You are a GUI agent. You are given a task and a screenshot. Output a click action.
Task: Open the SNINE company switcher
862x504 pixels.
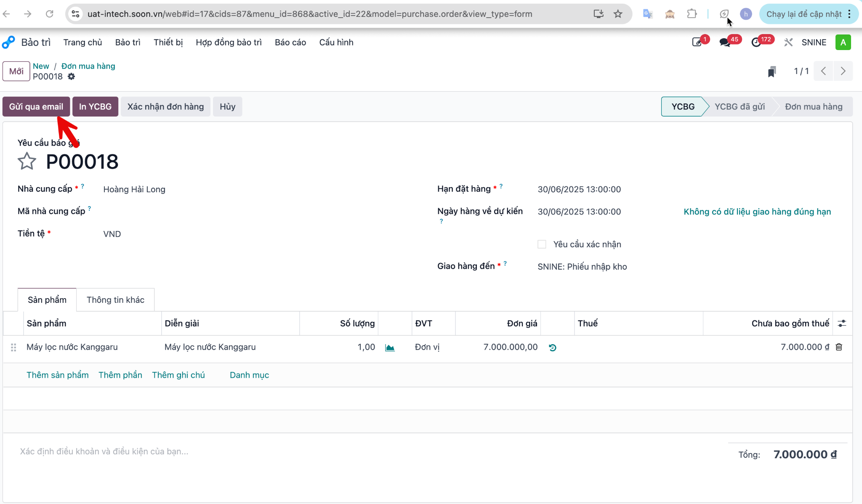(814, 42)
